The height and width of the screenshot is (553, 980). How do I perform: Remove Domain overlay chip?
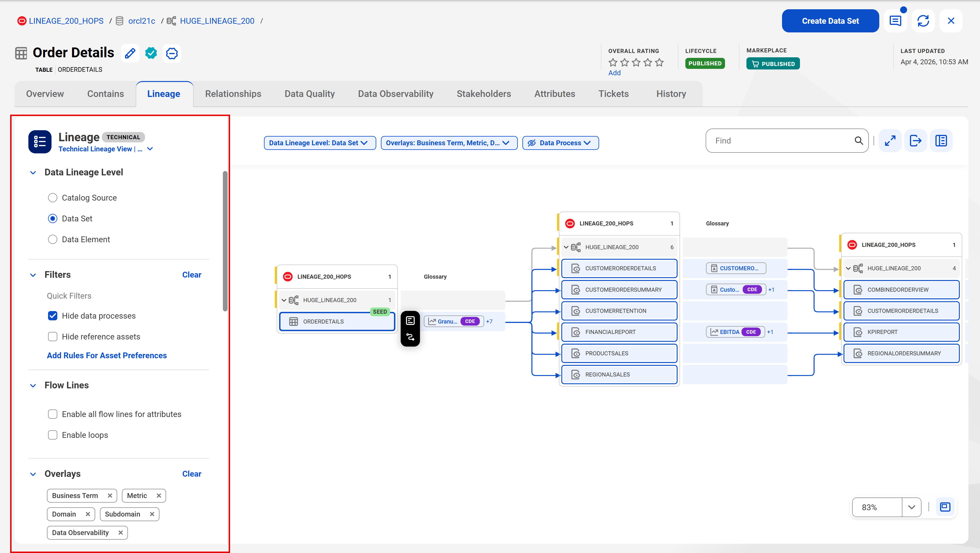[88, 514]
